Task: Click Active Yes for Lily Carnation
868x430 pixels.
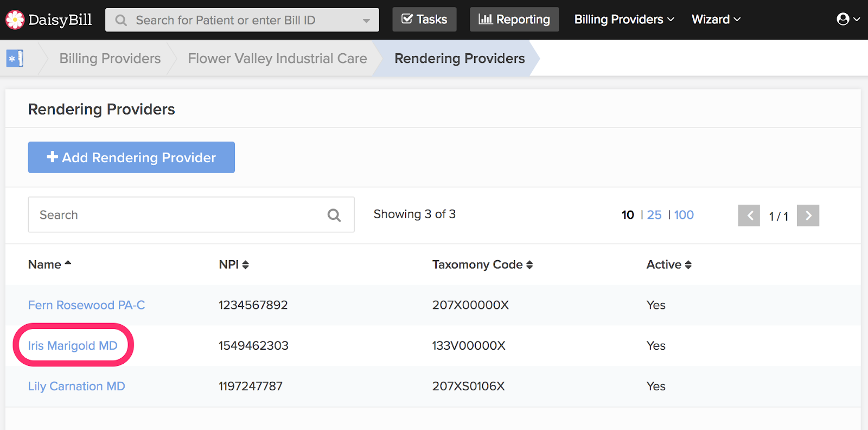Action: point(656,387)
